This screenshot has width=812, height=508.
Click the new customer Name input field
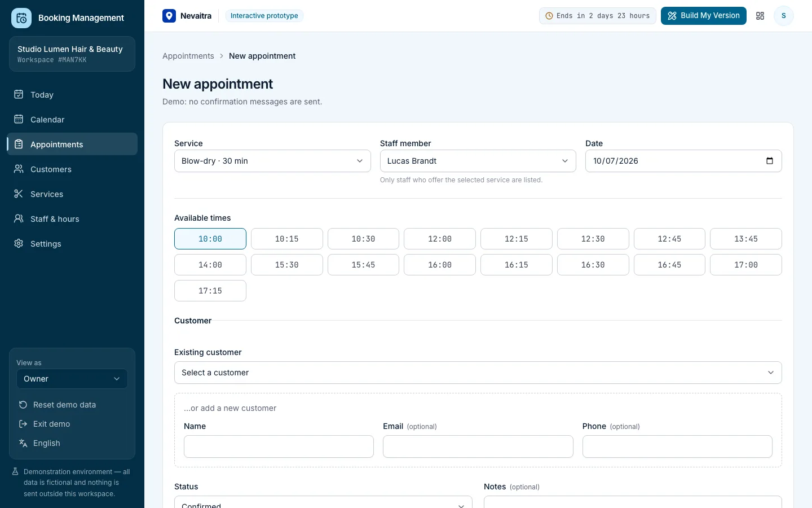[x=279, y=446]
